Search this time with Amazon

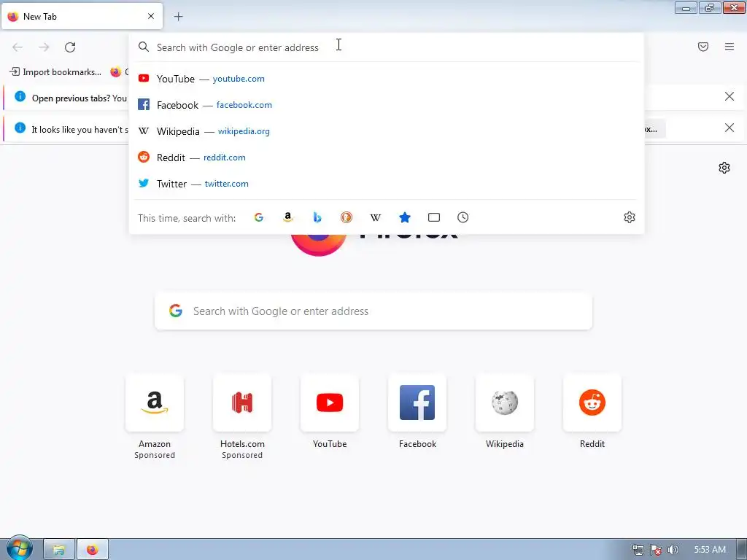tap(287, 217)
